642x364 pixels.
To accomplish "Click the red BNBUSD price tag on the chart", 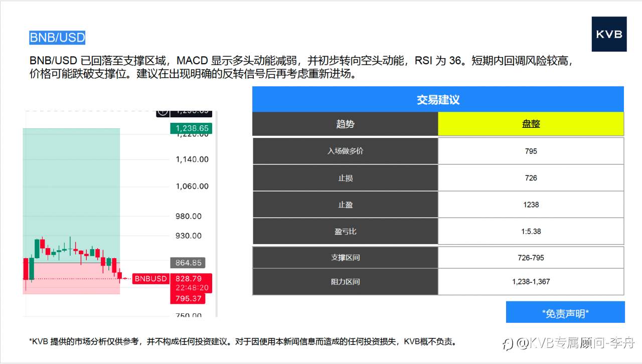I will [150, 279].
